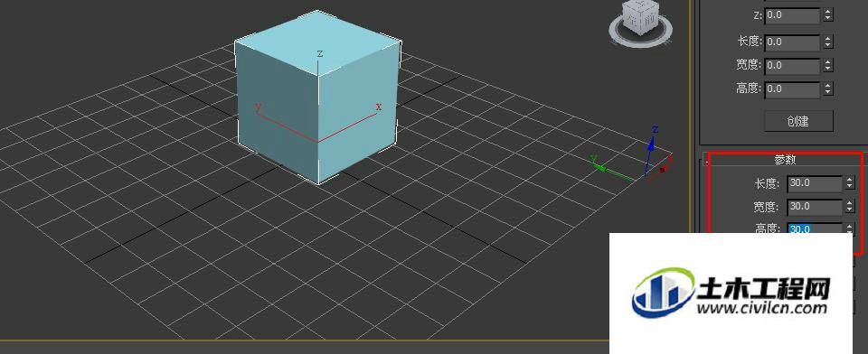
Task: Click the spinner for 宽度 30.0
Action: (x=850, y=206)
